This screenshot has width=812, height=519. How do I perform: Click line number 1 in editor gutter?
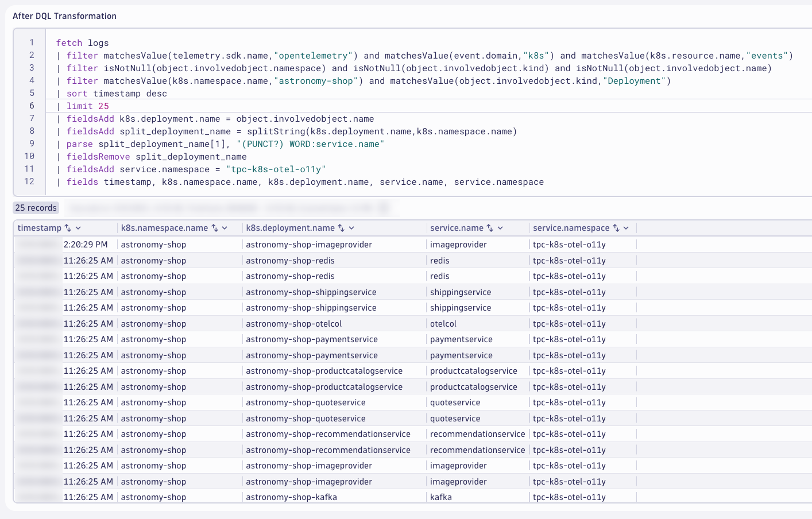32,42
